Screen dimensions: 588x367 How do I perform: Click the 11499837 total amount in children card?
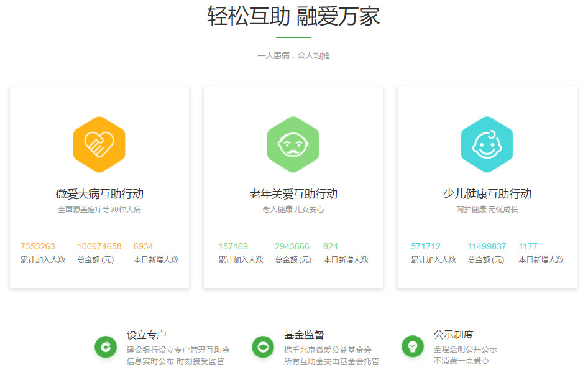coord(487,246)
